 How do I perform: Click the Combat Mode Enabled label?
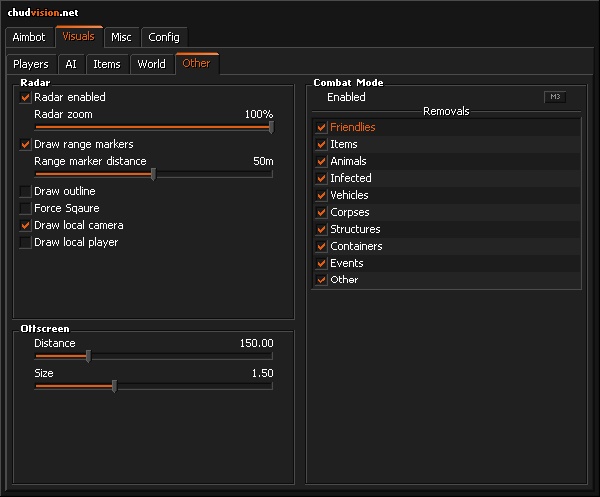click(x=346, y=97)
